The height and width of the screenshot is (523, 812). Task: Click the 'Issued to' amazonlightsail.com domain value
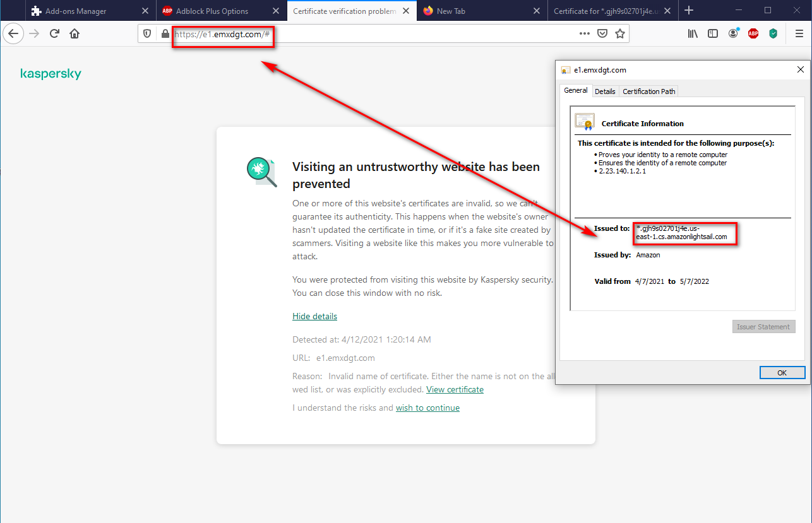tap(681, 232)
